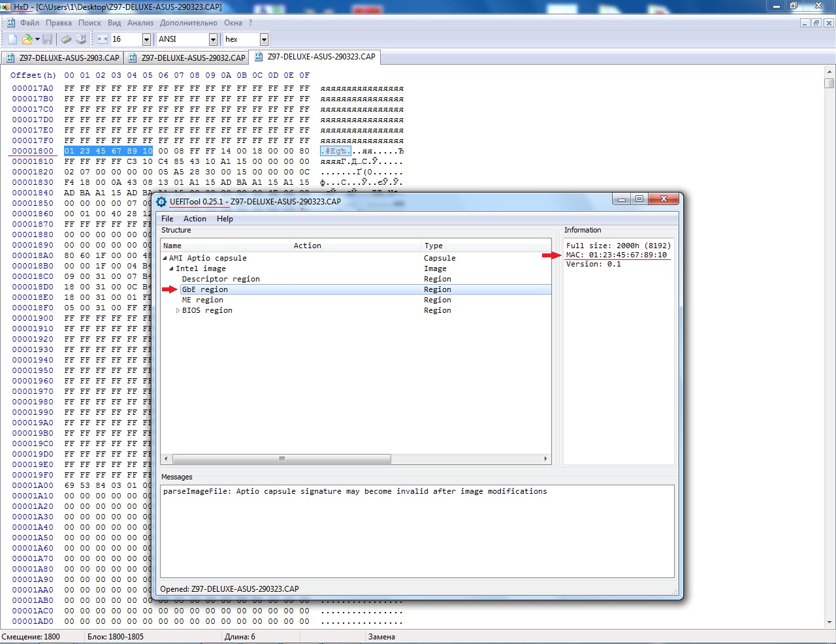Expand the BIOS region node
The height and width of the screenshot is (644, 836).
[178, 310]
